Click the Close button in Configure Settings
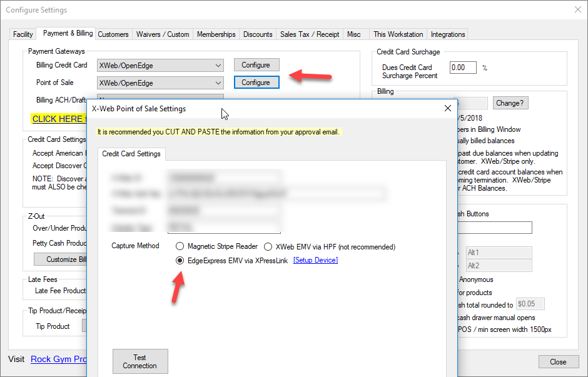588x377 pixels. pos(559,361)
